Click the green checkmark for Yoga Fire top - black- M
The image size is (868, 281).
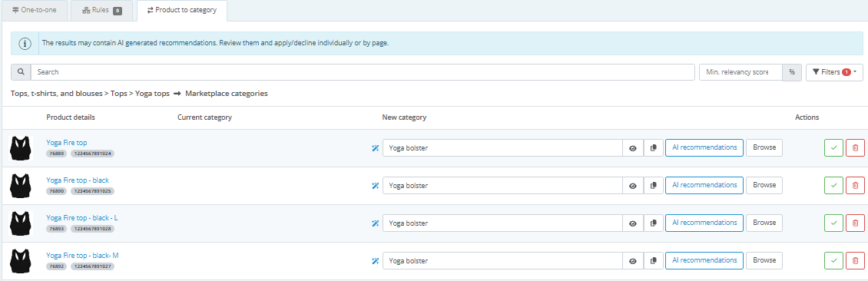[x=833, y=260]
